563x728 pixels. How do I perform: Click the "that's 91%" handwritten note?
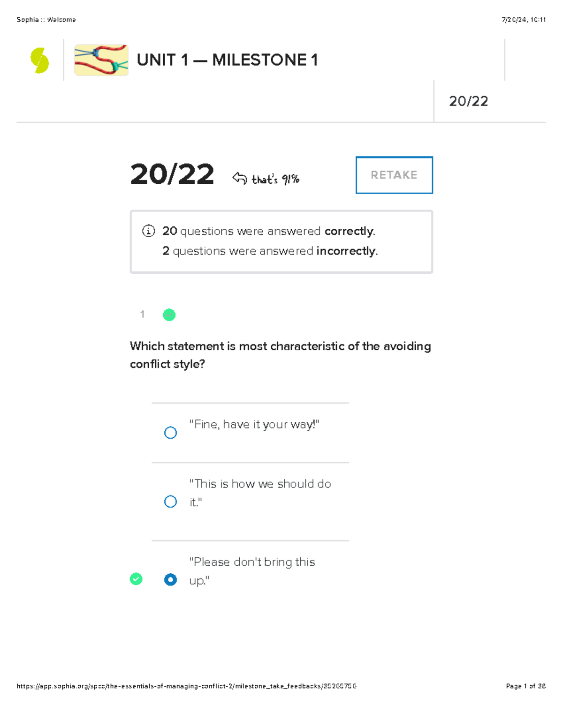[275, 179]
